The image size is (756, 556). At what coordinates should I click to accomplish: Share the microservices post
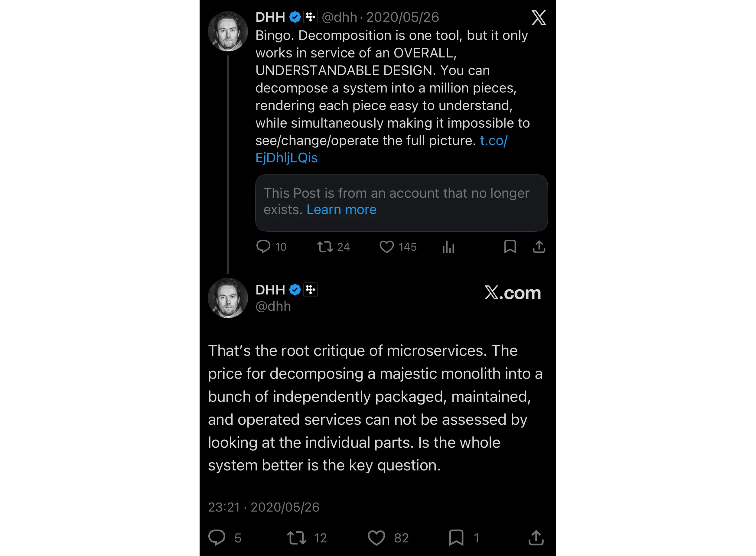536,538
